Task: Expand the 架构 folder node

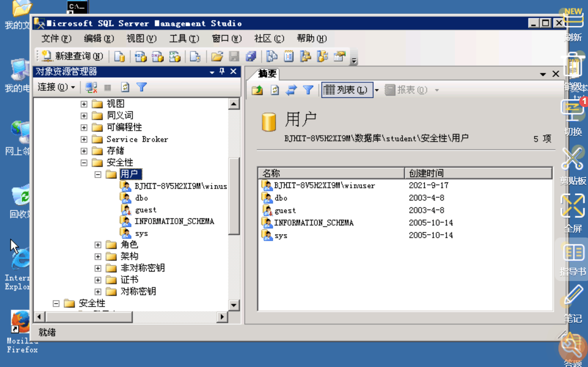Action: tap(98, 257)
